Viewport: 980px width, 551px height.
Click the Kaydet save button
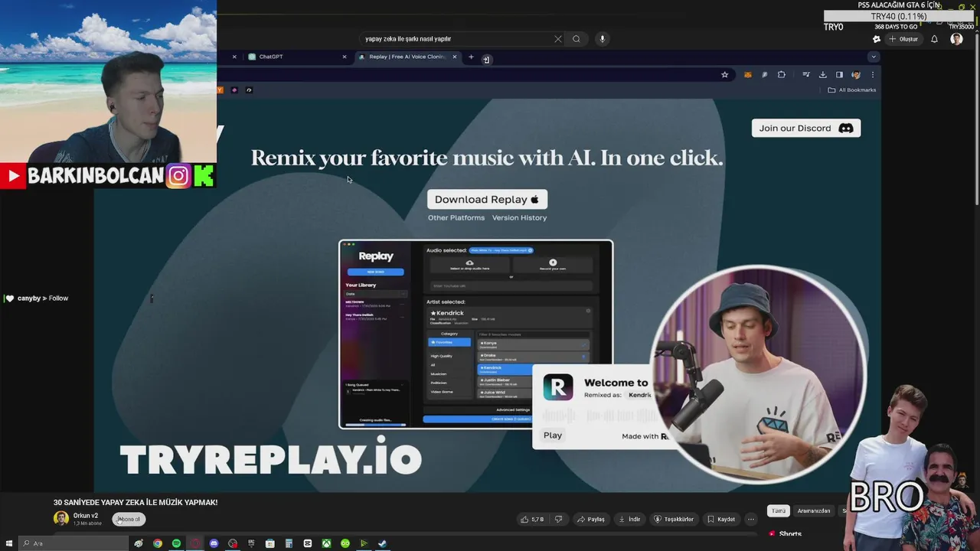721,519
